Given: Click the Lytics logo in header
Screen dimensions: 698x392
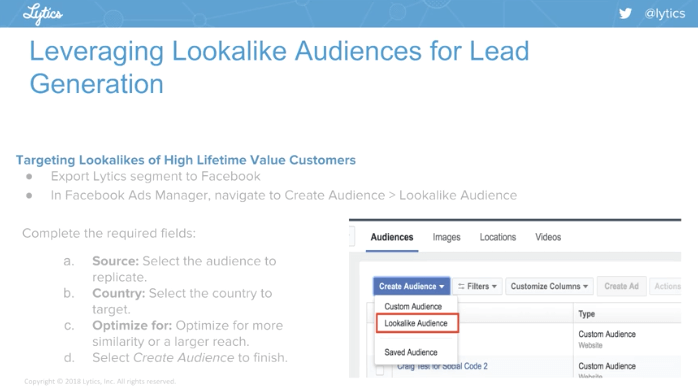Looking at the screenshot, I should tap(43, 14).
